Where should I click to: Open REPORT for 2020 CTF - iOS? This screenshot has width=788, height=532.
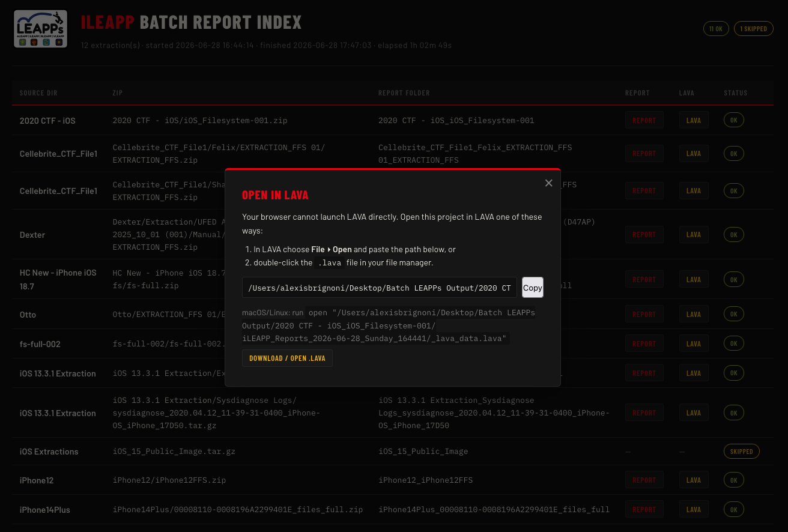(644, 120)
